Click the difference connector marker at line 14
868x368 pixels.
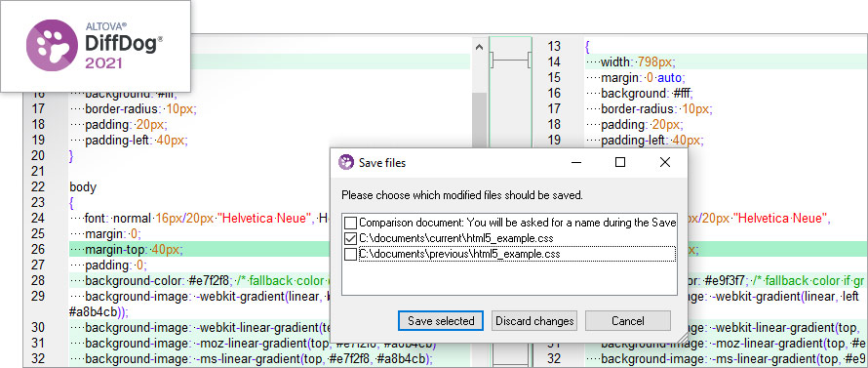(510, 61)
